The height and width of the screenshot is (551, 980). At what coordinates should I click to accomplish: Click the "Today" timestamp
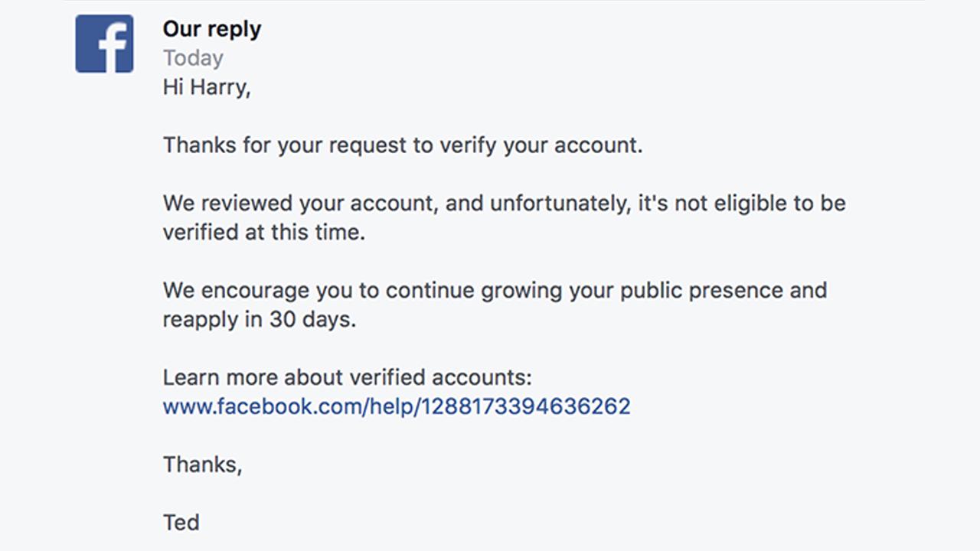(193, 58)
